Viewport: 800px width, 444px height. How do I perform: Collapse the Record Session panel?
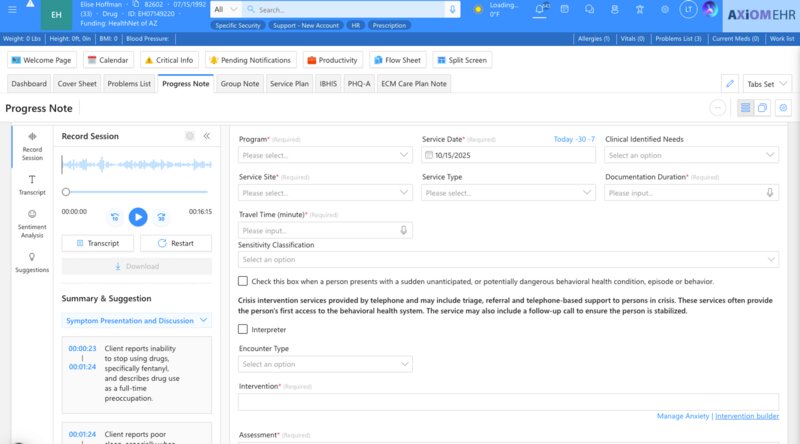(x=207, y=136)
